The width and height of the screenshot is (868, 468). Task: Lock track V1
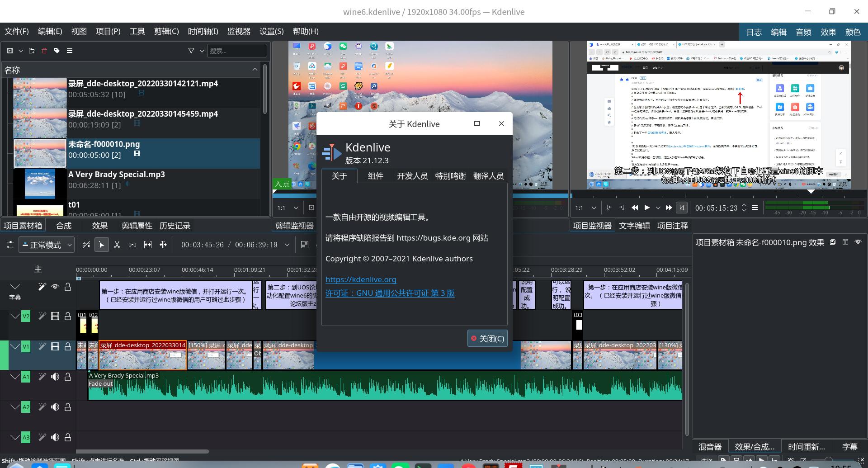point(68,346)
